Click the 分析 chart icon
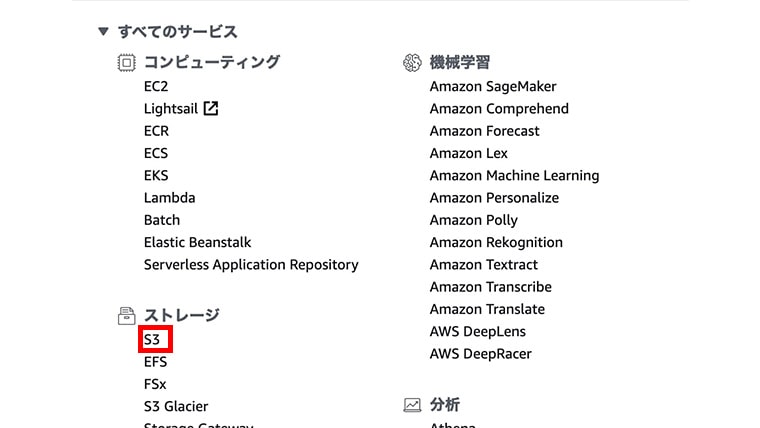 pos(412,405)
